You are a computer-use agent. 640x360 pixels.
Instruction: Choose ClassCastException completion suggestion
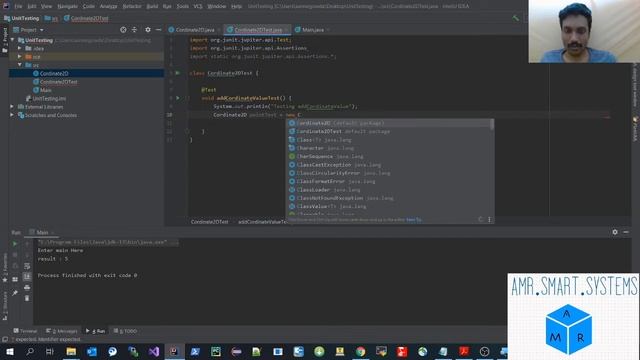point(389,164)
